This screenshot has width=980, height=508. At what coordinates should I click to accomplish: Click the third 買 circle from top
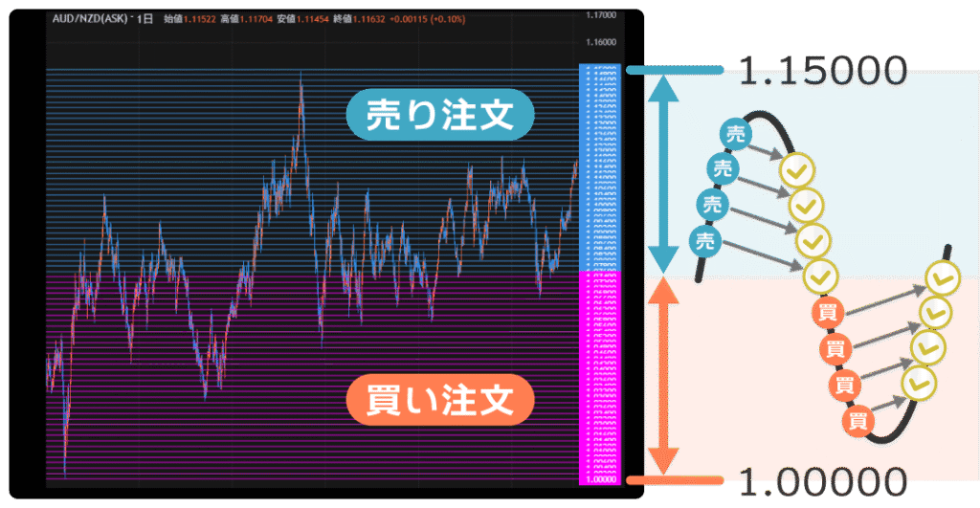pyautogui.click(x=844, y=385)
